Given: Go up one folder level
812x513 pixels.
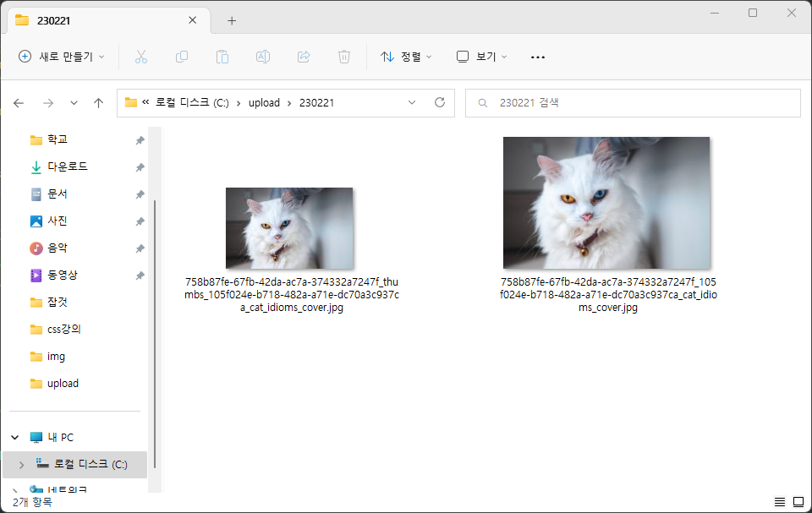Looking at the screenshot, I should (98, 103).
